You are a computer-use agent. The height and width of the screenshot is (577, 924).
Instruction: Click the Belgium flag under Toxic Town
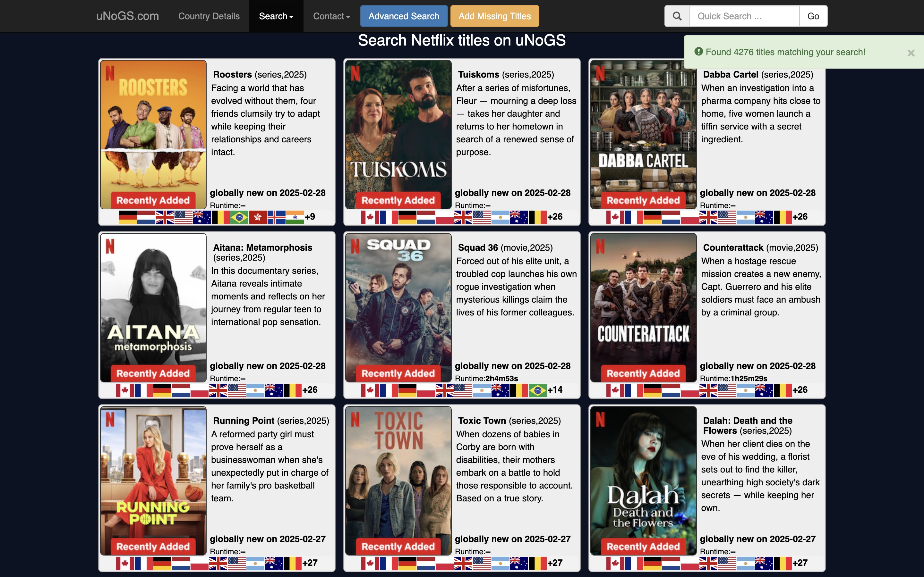pos(538,562)
